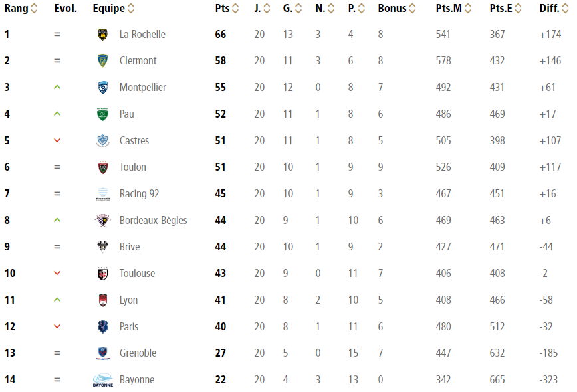Click the Bayonne logo
Screen dimensions: 577x392
102,380
